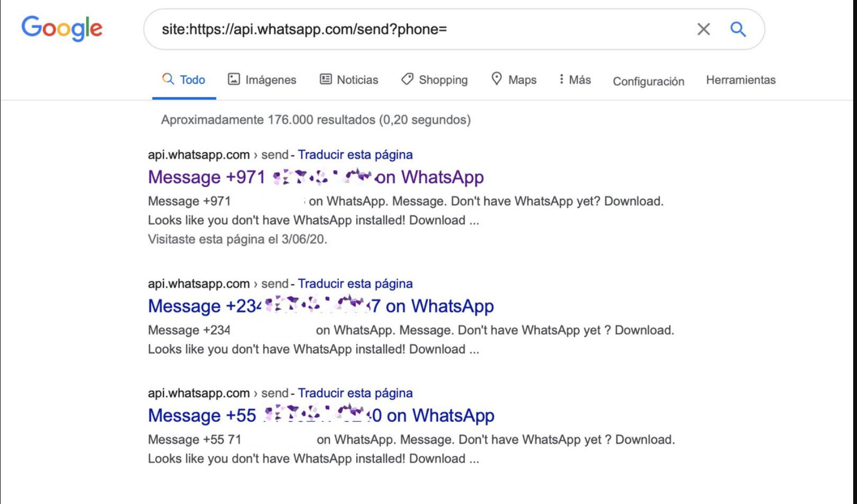The height and width of the screenshot is (504, 857).
Task: Click the snippet starting Message +234
Action: click(x=411, y=340)
